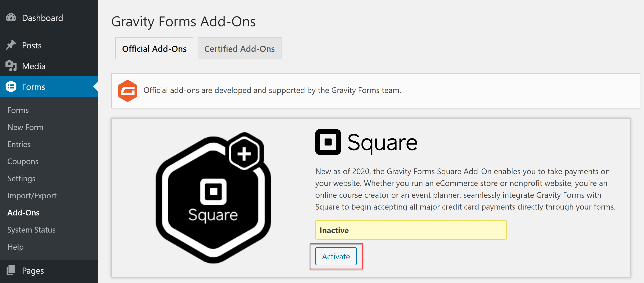Switch to the Official Add-Ons tab

154,49
